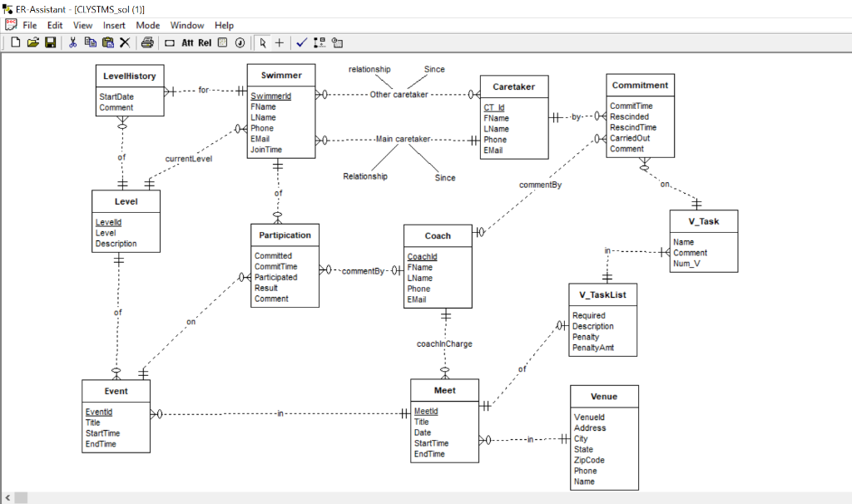Select the Swimmer entity box

[x=280, y=112]
